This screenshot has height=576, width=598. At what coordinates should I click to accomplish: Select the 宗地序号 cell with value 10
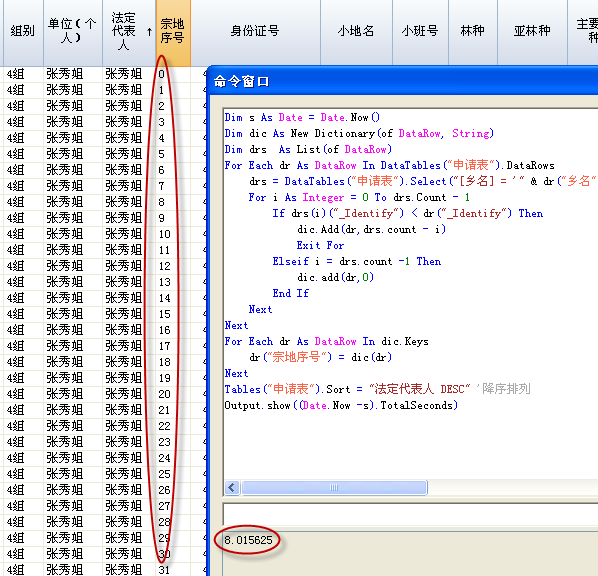(x=173, y=234)
